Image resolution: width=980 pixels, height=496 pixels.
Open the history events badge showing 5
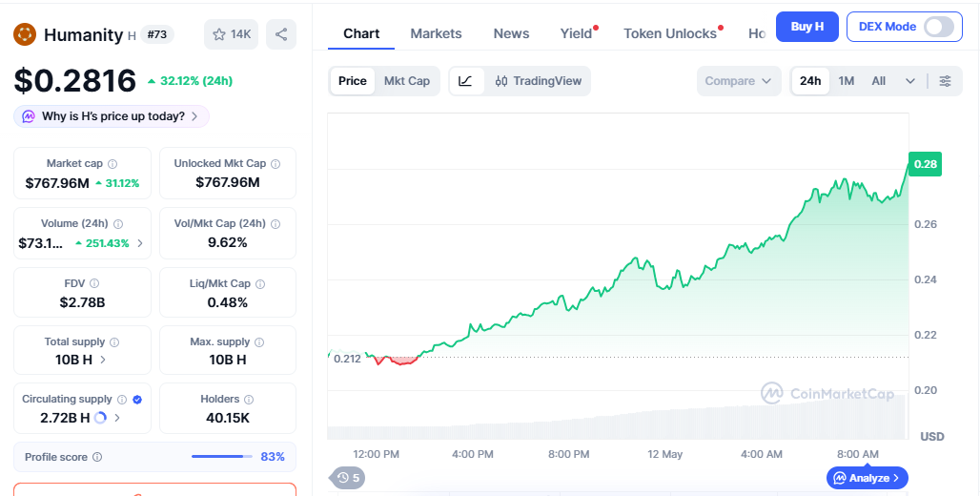tap(348, 479)
